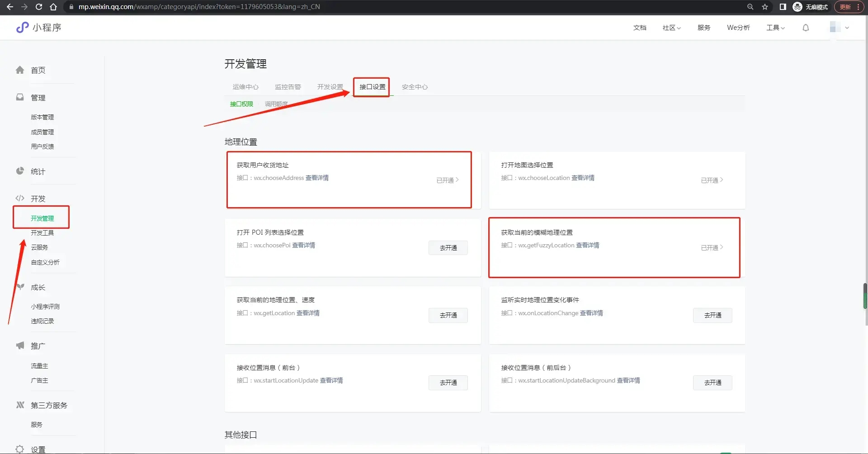The image size is (868, 454).
Task: Bookmark this page with the star icon
Action: click(x=765, y=7)
